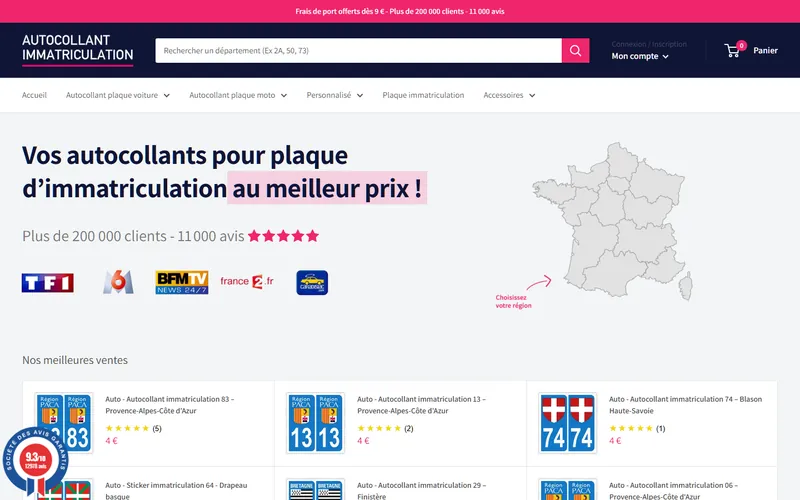Click the Caradisiac blue car logo
Screen dimensions: 800x500
point(312,283)
